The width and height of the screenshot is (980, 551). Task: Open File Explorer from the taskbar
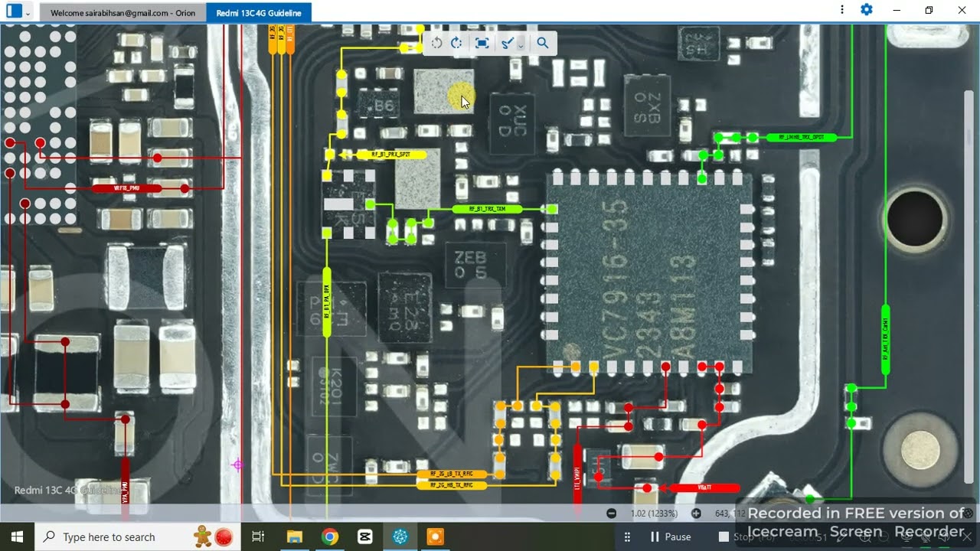[x=295, y=536]
